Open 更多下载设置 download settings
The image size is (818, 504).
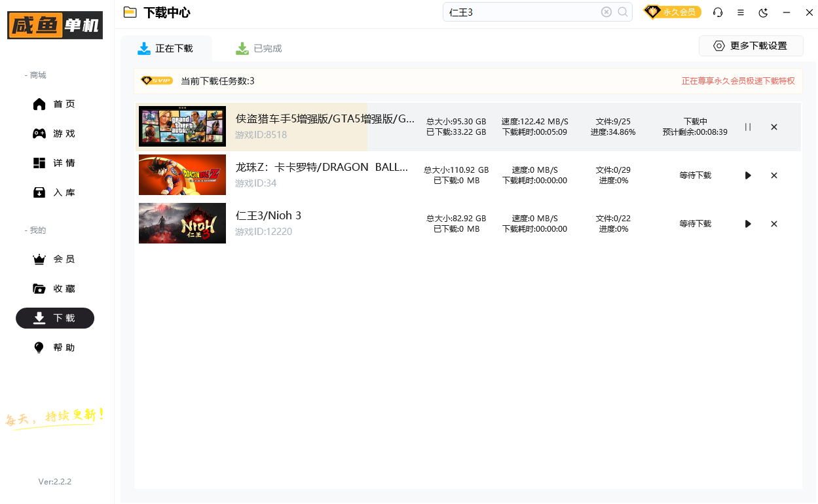tap(751, 45)
